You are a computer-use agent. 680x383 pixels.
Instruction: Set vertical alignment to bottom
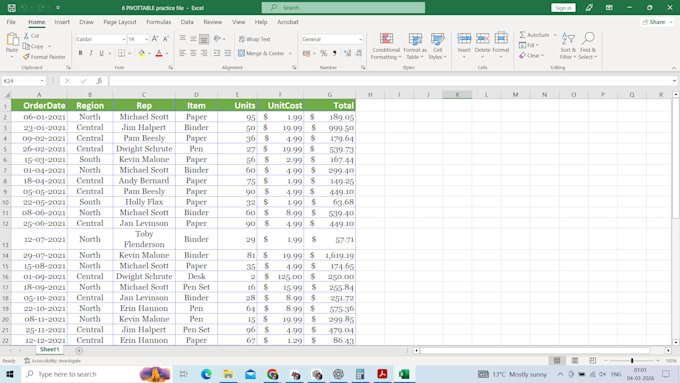click(204, 39)
